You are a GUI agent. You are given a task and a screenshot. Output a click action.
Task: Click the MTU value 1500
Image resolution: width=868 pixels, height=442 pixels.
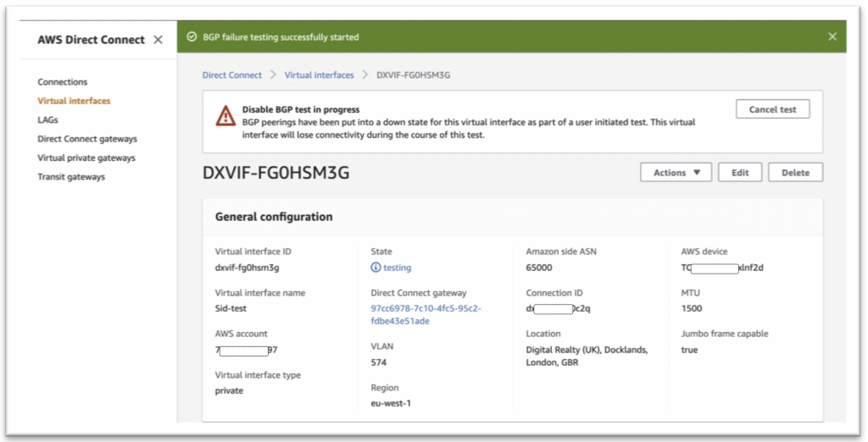(692, 309)
